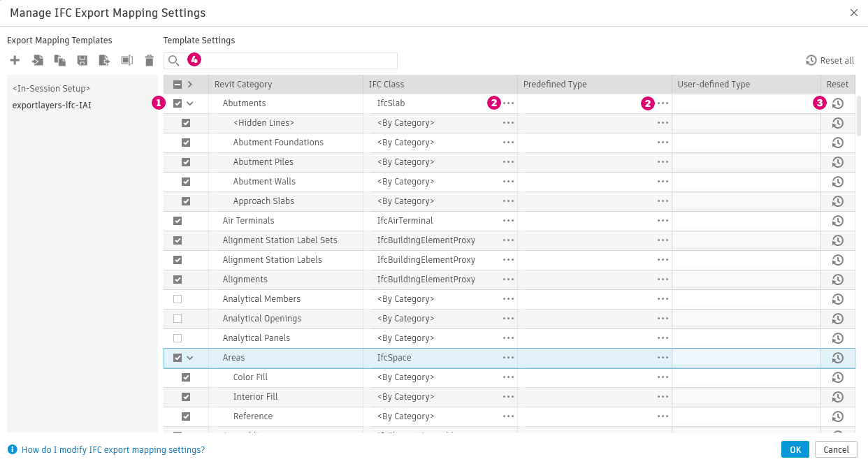This screenshot has width=868, height=464.
Task: Enable the Analytical Members checkbox
Action: tap(178, 299)
